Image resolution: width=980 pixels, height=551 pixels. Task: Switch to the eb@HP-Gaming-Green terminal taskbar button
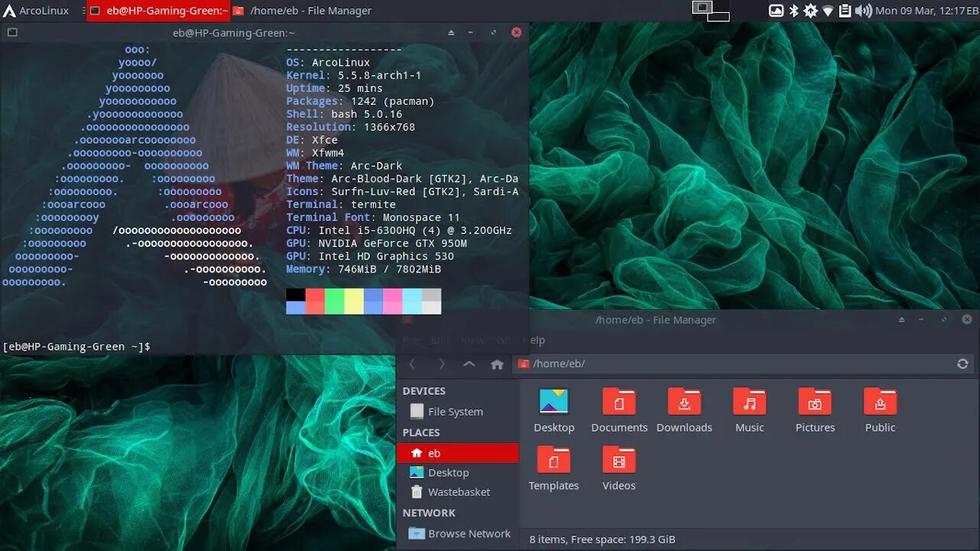(158, 11)
